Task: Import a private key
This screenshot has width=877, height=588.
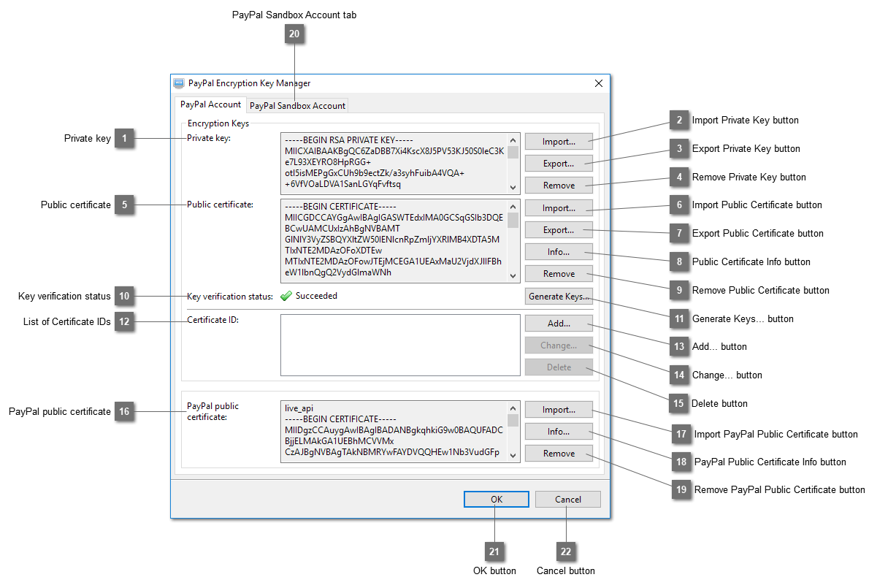Action: coord(559,141)
